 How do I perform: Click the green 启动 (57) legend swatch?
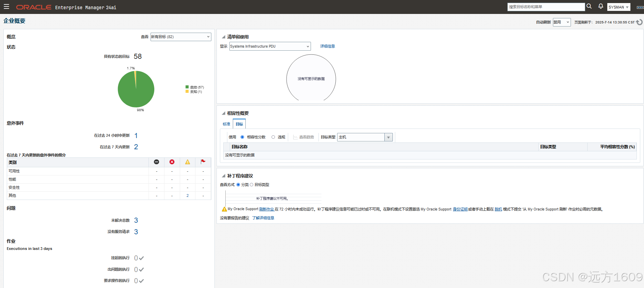(x=187, y=87)
